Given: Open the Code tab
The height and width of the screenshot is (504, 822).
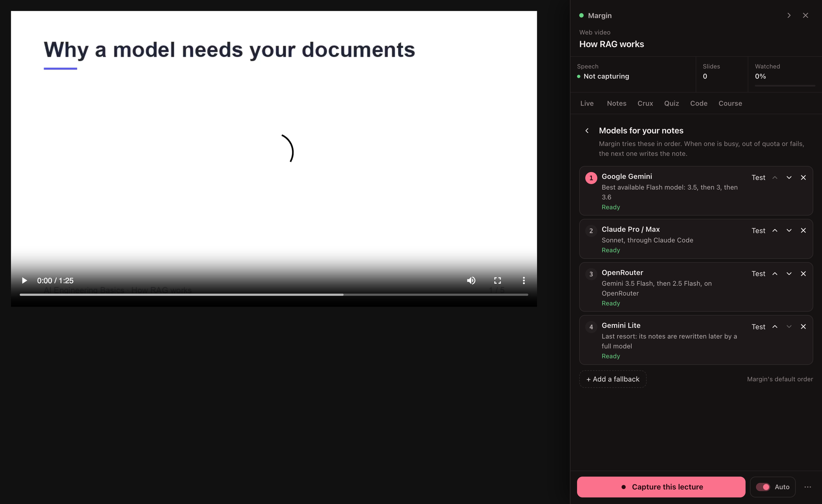Looking at the screenshot, I should [x=699, y=104].
